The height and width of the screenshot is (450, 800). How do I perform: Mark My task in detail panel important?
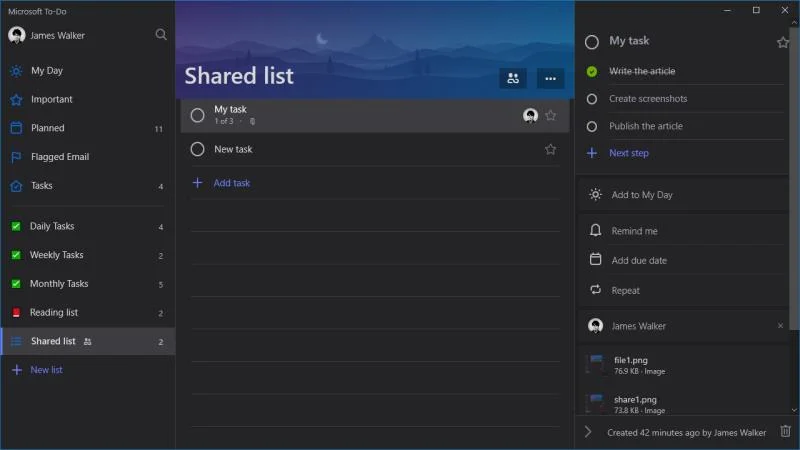click(x=783, y=42)
